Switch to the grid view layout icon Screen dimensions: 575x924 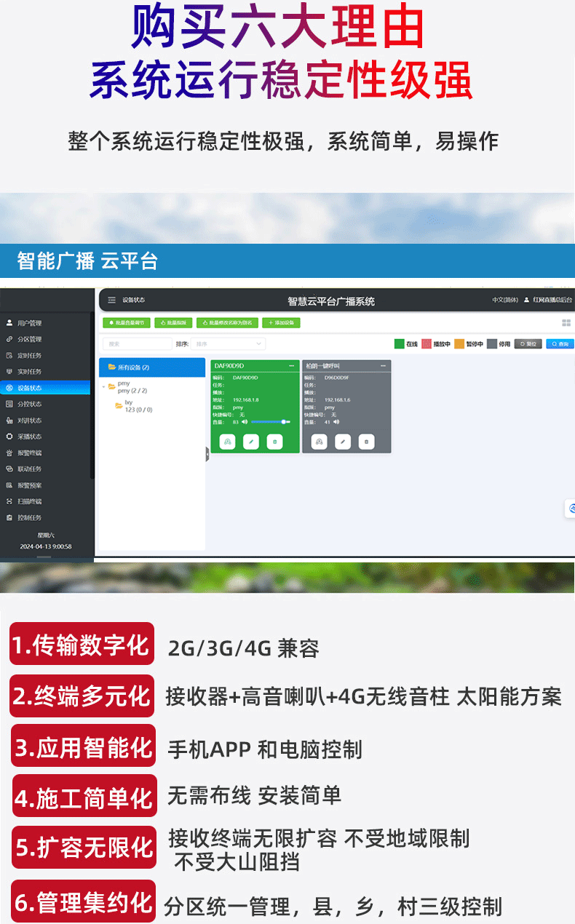click(x=566, y=323)
